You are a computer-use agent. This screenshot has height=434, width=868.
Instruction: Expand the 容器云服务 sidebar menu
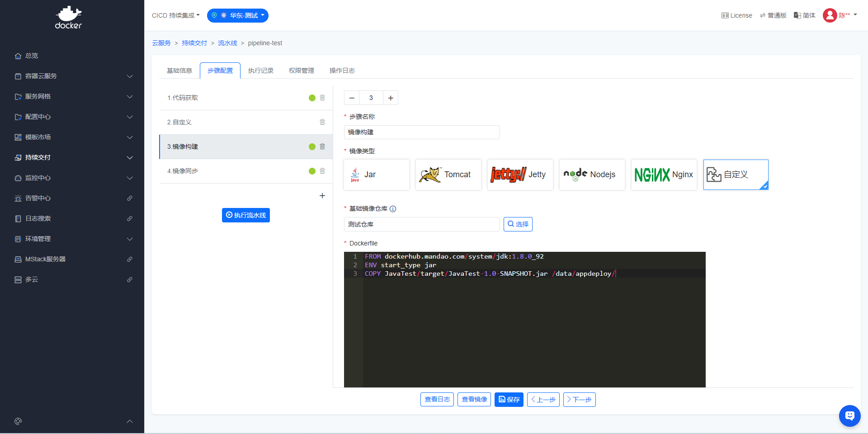[x=72, y=76]
